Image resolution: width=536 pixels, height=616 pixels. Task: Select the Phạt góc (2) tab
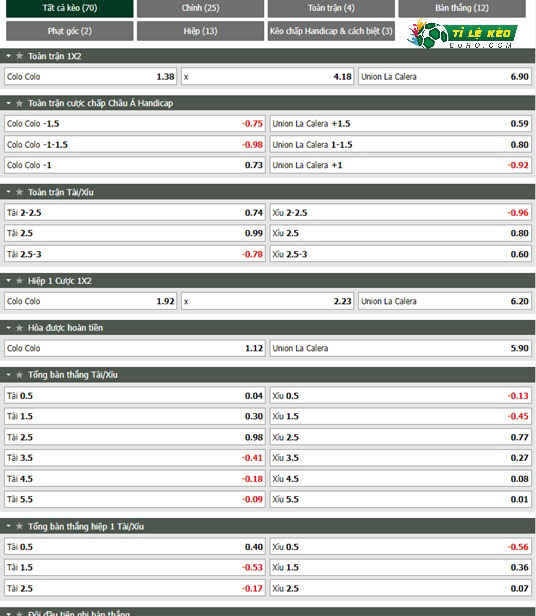tap(70, 31)
